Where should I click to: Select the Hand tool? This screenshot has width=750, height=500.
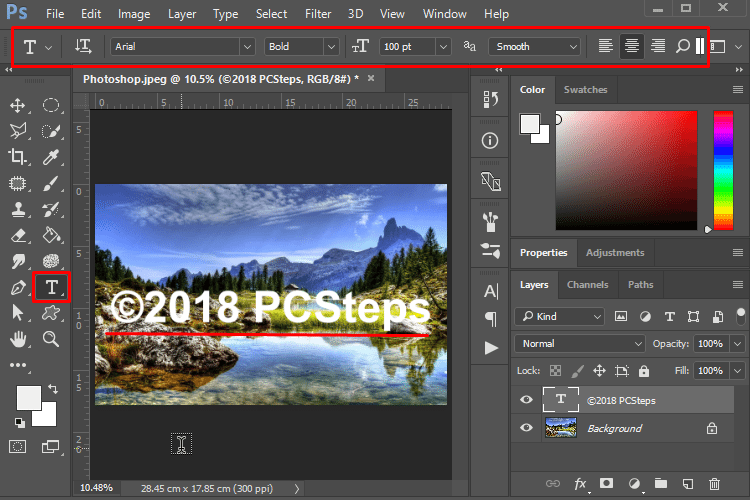pos(18,339)
